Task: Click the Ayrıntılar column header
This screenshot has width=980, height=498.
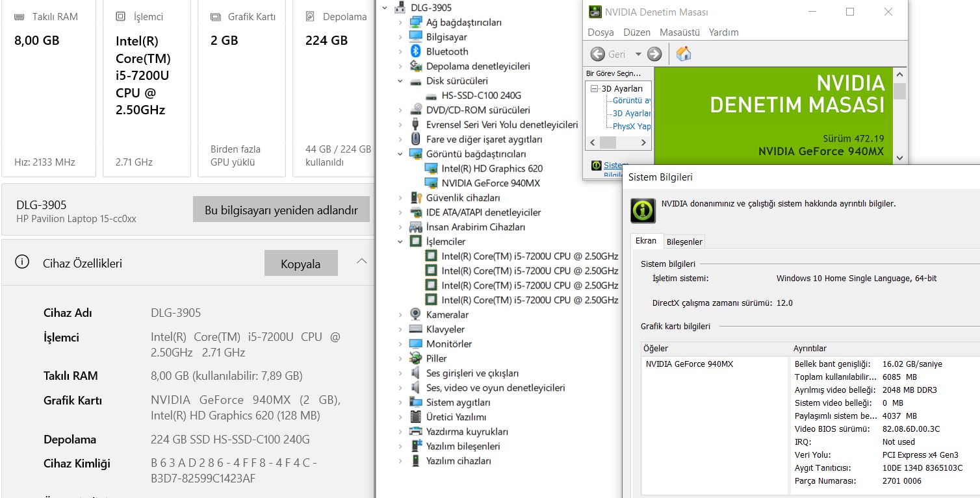Action: point(885,349)
